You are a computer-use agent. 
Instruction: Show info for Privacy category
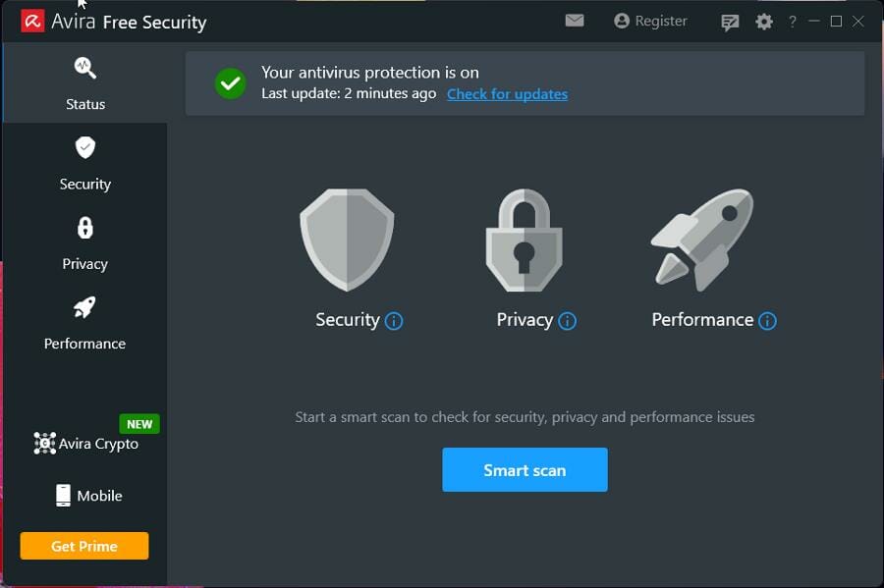(x=567, y=321)
